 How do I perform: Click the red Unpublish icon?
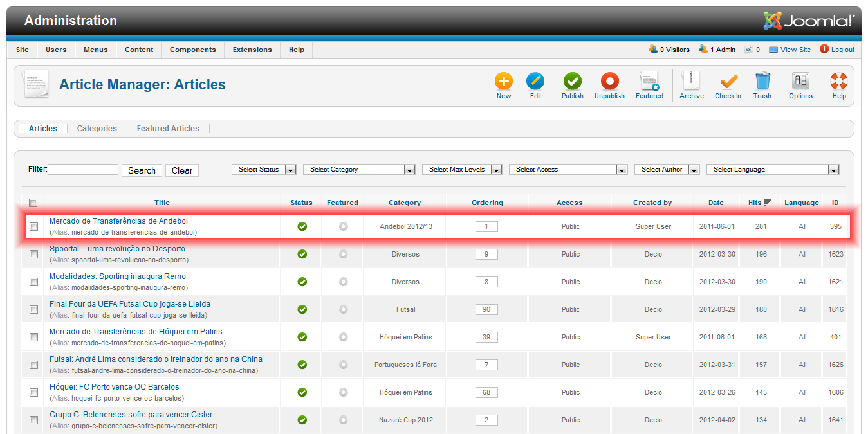[x=609, y=82]
